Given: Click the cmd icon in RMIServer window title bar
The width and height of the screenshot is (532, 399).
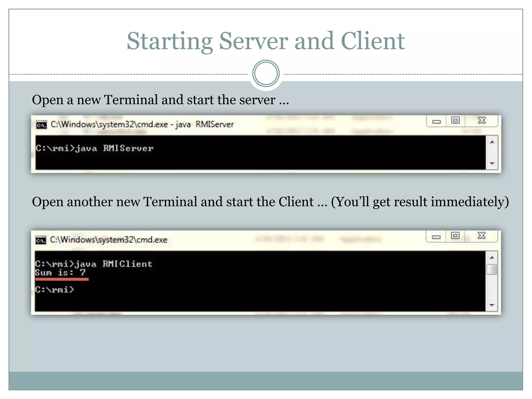Looking at the screenshot, I should [x=41, y=125].
